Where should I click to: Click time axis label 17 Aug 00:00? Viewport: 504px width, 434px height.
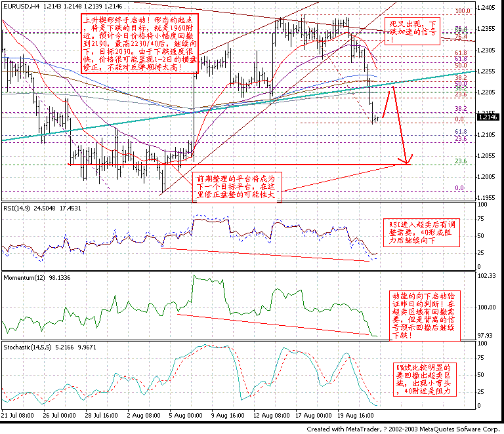[314, 416]
